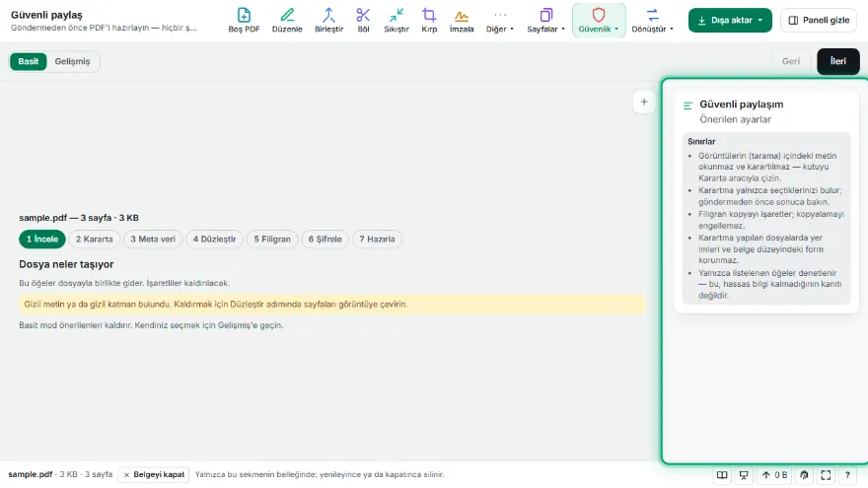This screenshot has width=868, height=488.
Task: Go to step 6 Şifrele
Action: pos(325,239)
